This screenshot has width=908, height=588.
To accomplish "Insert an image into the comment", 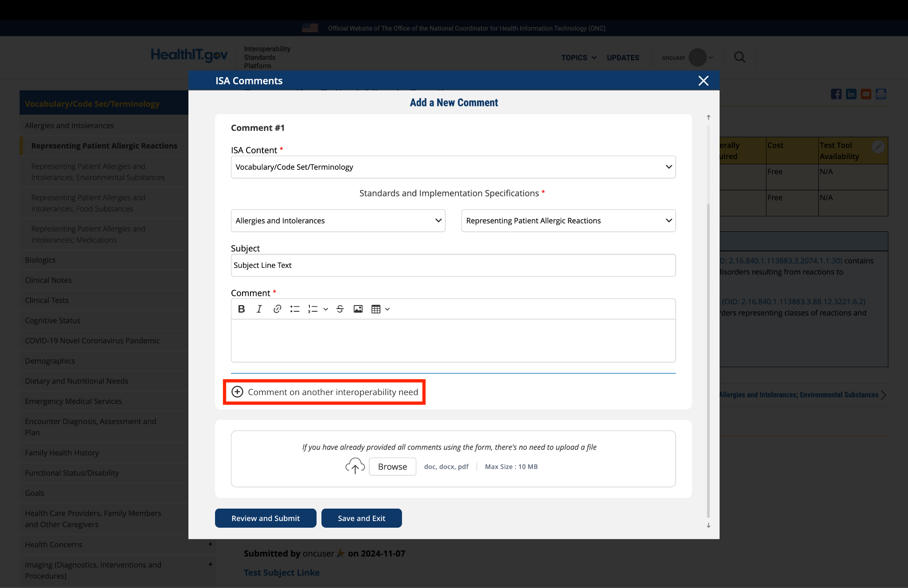I will pos(358,309).
